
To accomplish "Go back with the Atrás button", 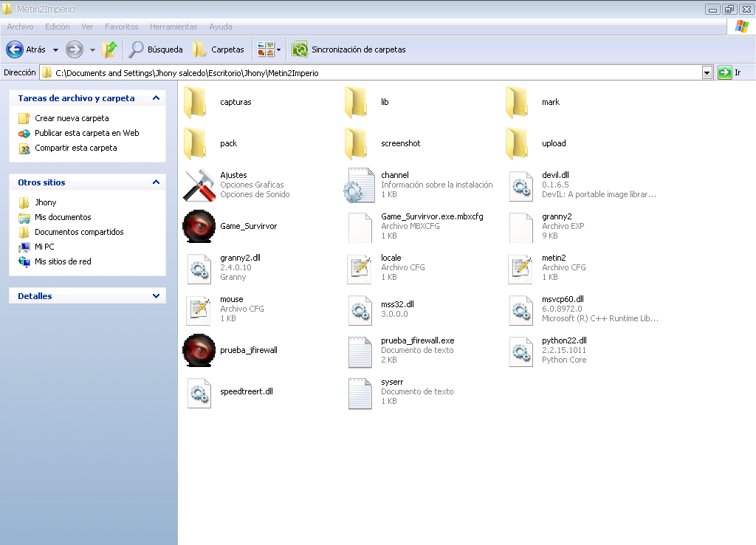I will 26,49.
